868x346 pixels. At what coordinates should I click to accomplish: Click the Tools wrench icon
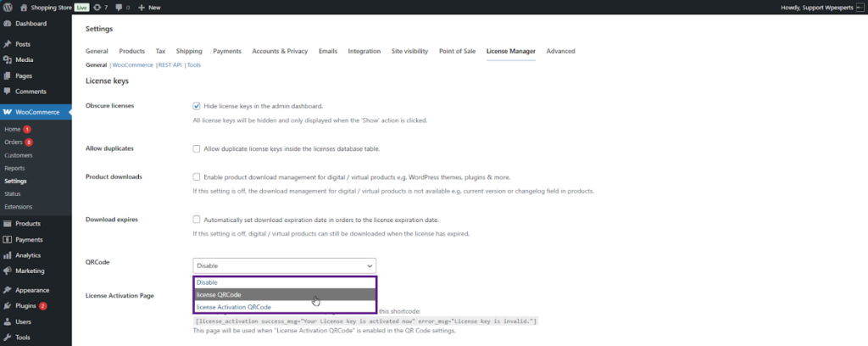point(8,338)
